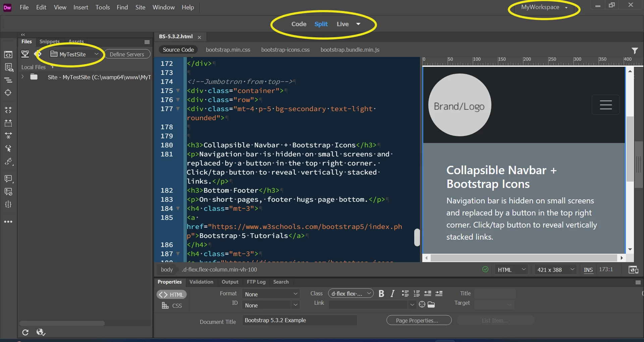Select HTML mode in Properties inspector

point(171,294)
